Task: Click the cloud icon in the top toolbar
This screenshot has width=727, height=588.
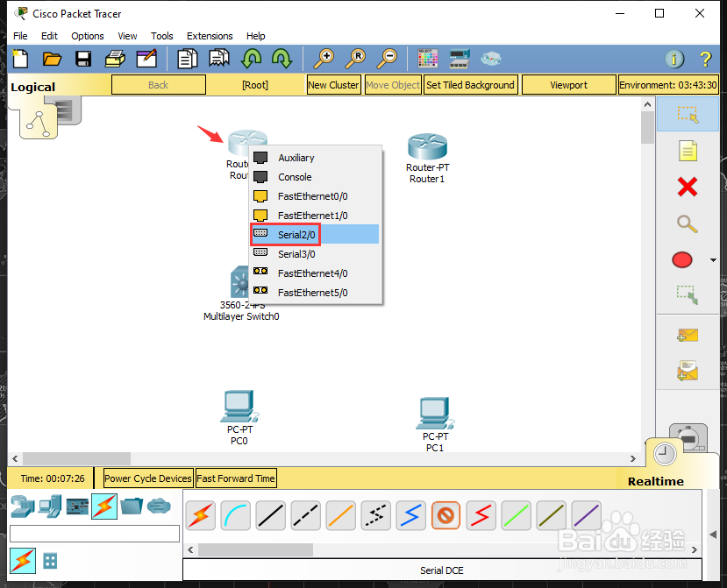Action: (x=491, y=59)
